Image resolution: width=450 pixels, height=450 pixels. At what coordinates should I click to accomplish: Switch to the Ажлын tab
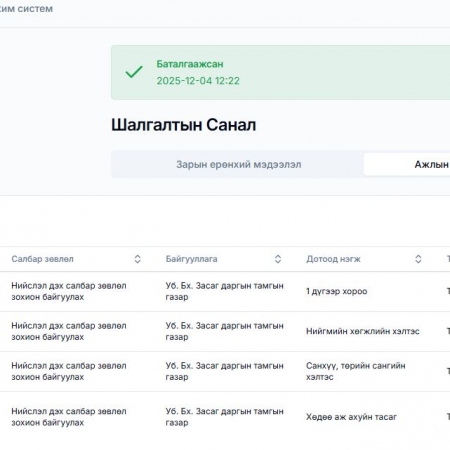(407, 164)
